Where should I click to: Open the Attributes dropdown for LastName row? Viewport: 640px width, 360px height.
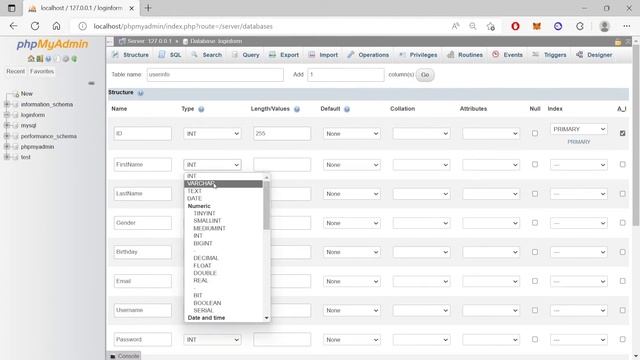click(x=491, y=194)
